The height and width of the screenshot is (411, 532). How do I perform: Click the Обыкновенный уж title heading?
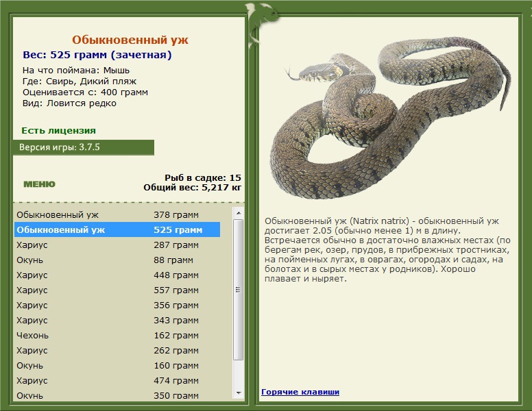[130, 40]
